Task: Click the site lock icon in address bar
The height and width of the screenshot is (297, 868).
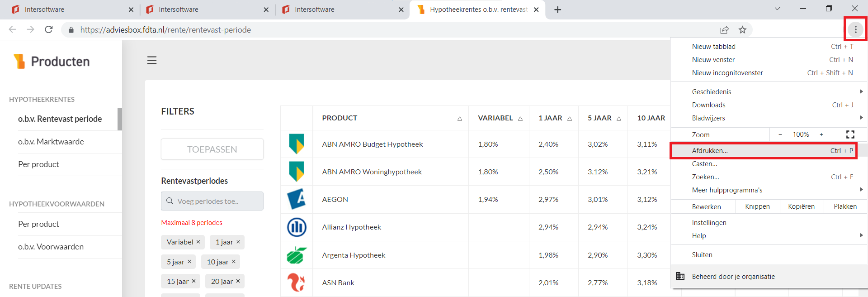Action: point(71,30)
